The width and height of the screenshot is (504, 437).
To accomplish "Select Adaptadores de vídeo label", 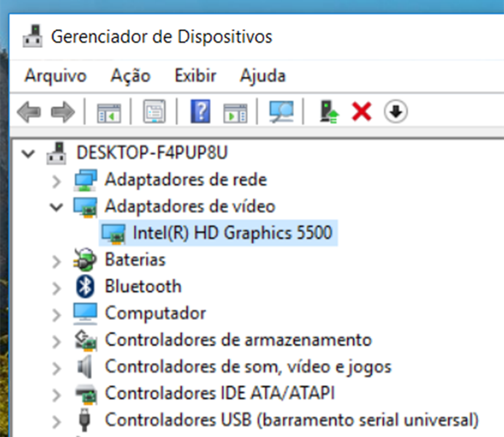I will [190, 206].
